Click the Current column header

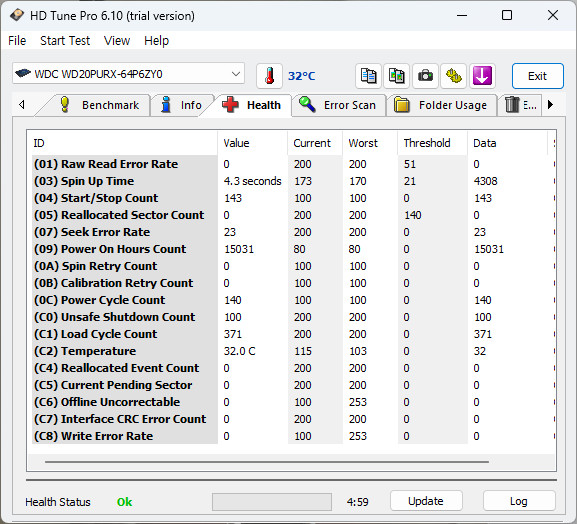pyautogui.click(x=315, y=143)
